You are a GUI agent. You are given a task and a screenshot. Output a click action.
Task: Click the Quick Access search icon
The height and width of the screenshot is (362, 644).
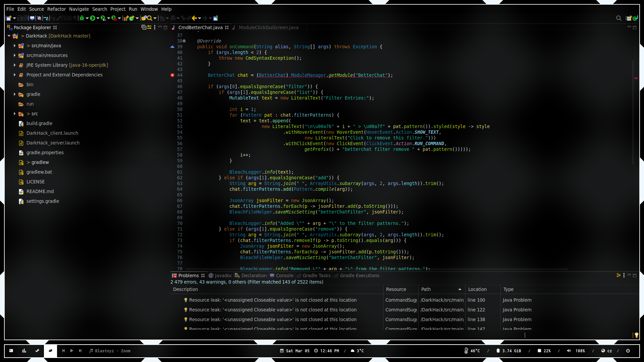(x=619, y=18)
